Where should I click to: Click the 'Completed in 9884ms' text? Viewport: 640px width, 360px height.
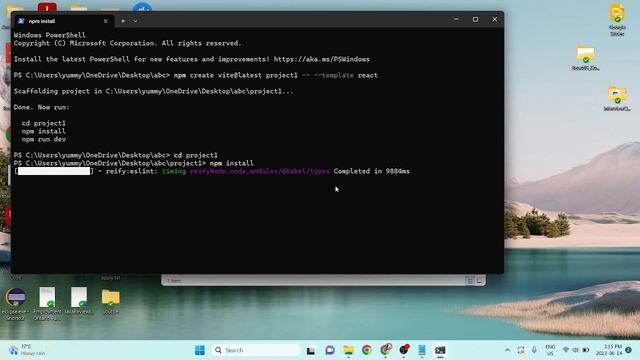coord(371,171)
